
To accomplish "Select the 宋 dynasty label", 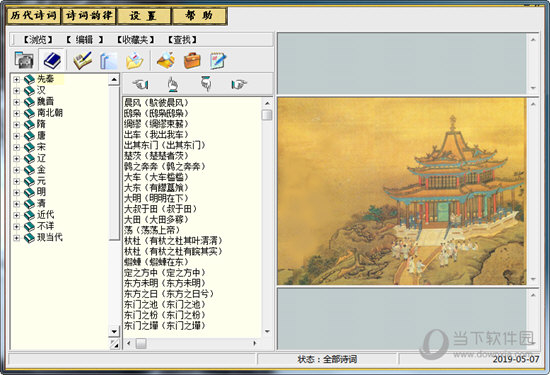I will (41, 147).
